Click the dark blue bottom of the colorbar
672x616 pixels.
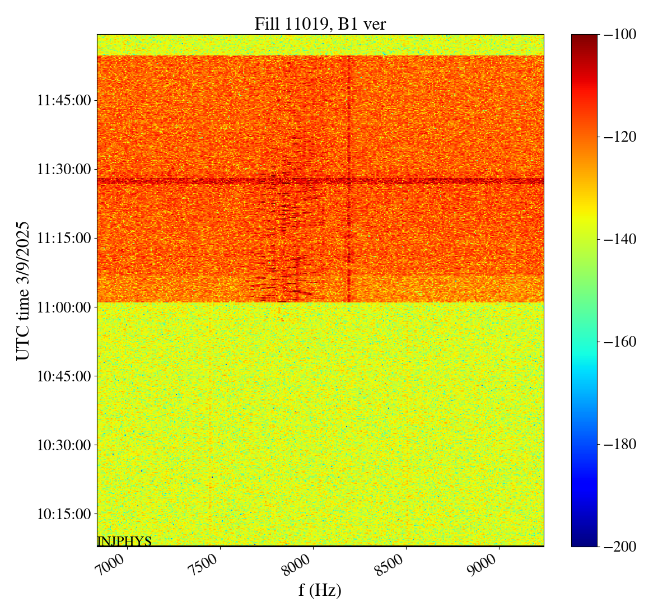(584, 542)
